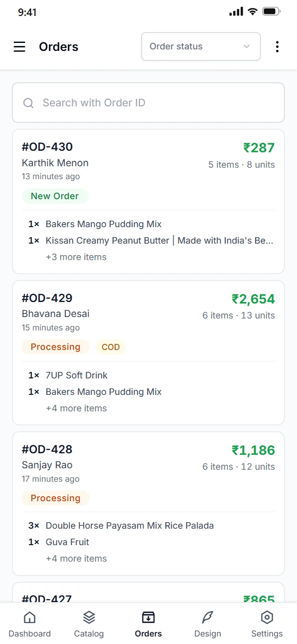Open order #OD-429 by Bhavana Desai

click(x=148, y=353)
